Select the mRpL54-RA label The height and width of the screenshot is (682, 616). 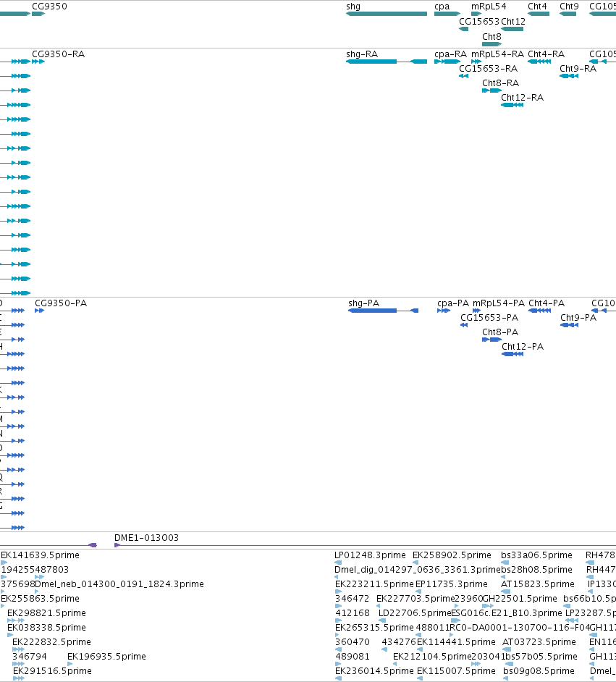[498, 54]
